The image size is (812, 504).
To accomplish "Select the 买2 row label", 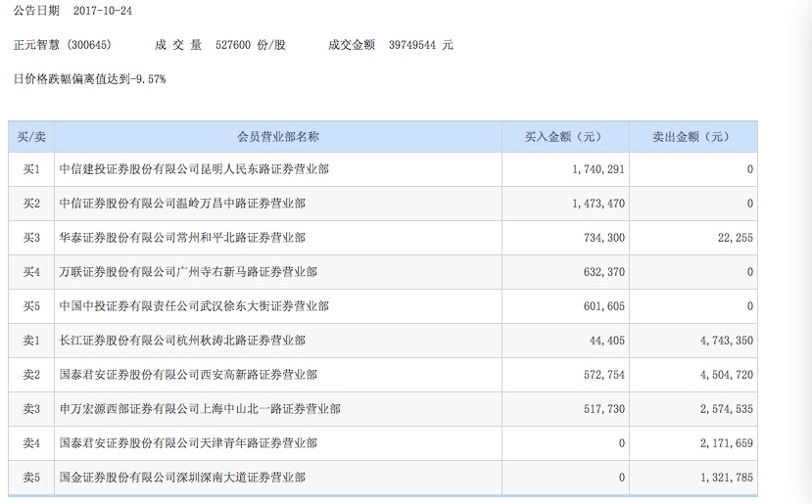I will point(31,204).
